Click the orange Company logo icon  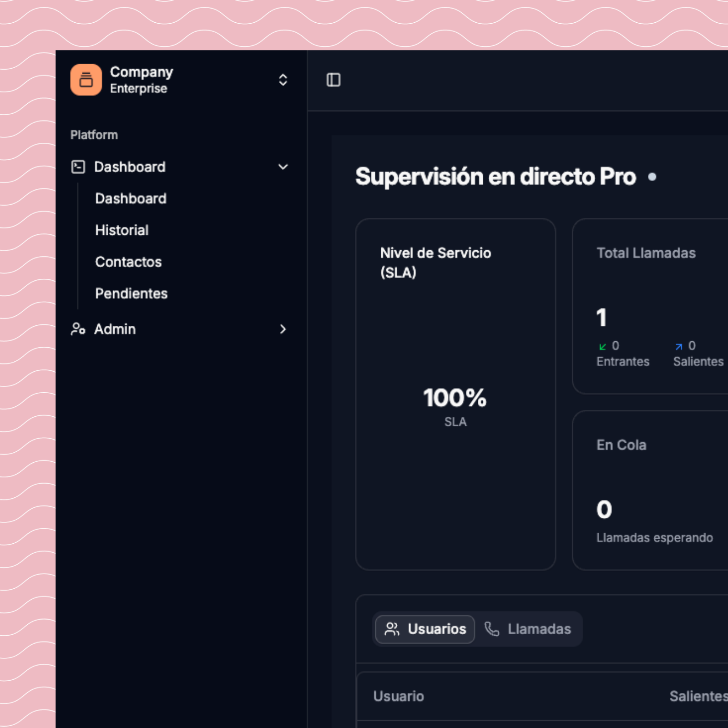(x=86, y=80)
